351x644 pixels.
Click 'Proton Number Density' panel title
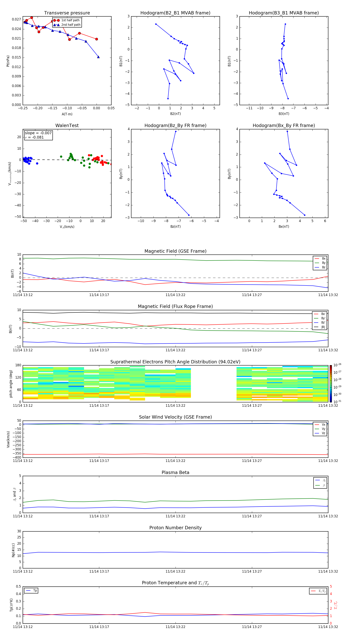pos(175,528)
